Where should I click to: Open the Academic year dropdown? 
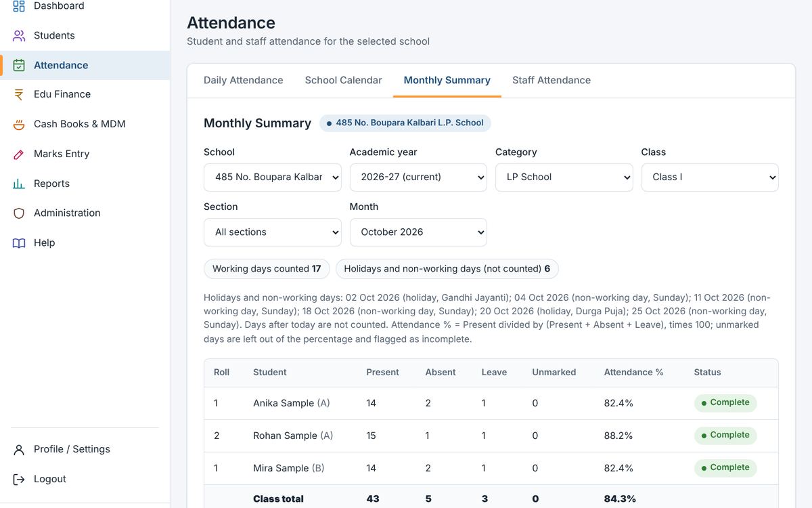coord(418,177)
